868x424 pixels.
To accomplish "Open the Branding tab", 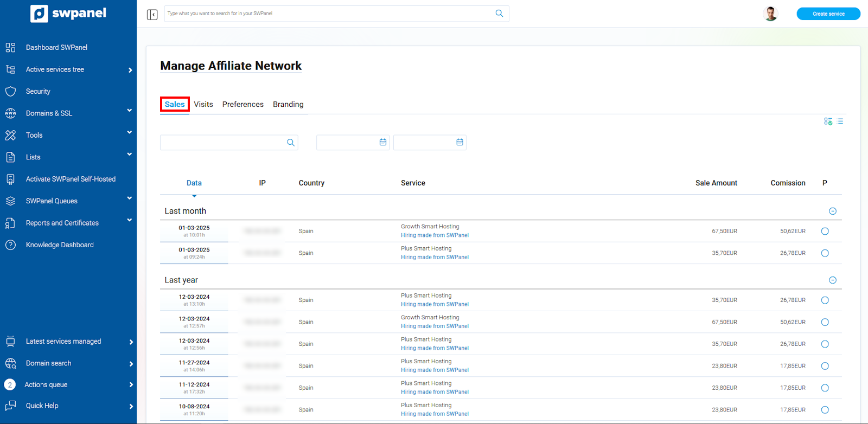I will coord(288,104).
